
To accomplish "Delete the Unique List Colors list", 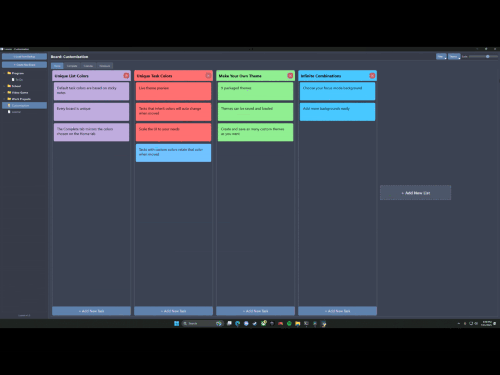I will tap(126, 76).
